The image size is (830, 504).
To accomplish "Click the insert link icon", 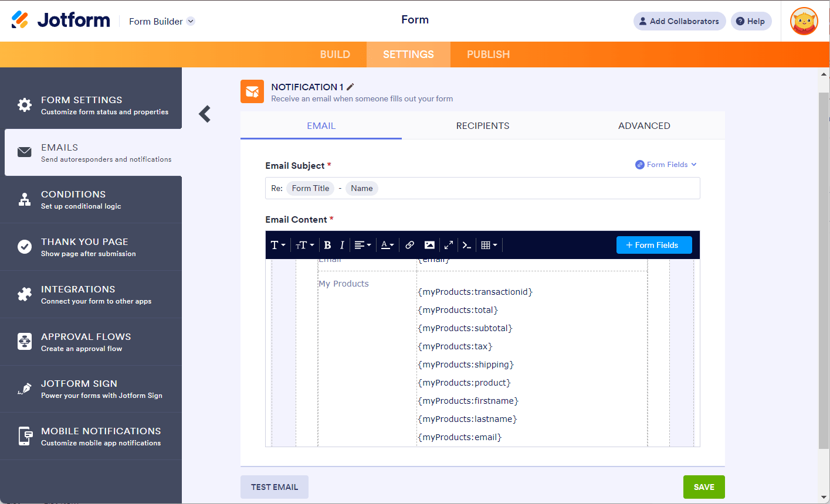I will pyautogui.click(x=410, y=245).
